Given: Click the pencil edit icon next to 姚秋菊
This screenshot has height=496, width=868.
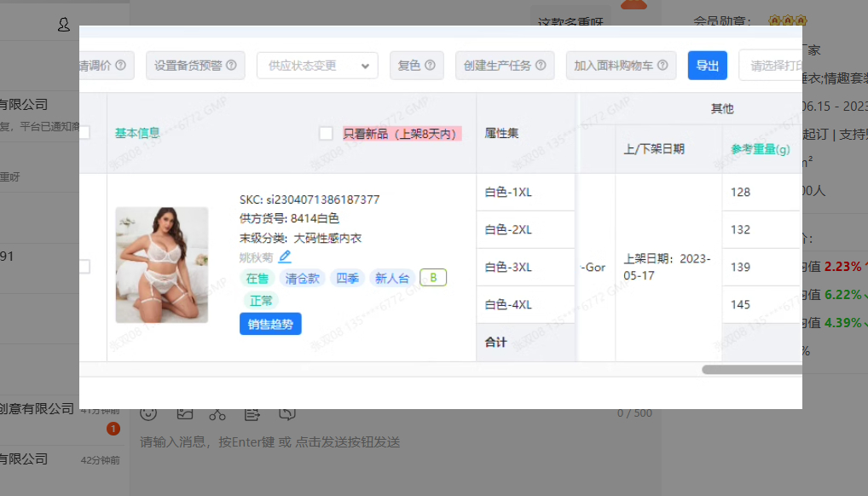Looking at the screenshot, I should (285, 257).
